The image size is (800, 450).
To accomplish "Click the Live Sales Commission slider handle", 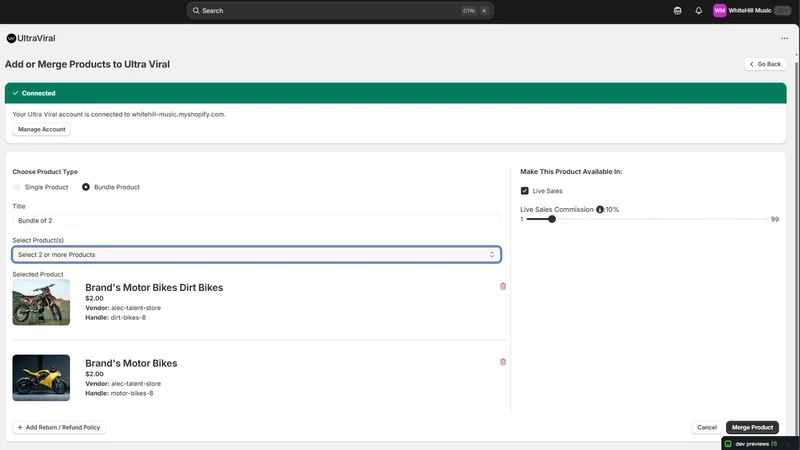I will 552,219.
